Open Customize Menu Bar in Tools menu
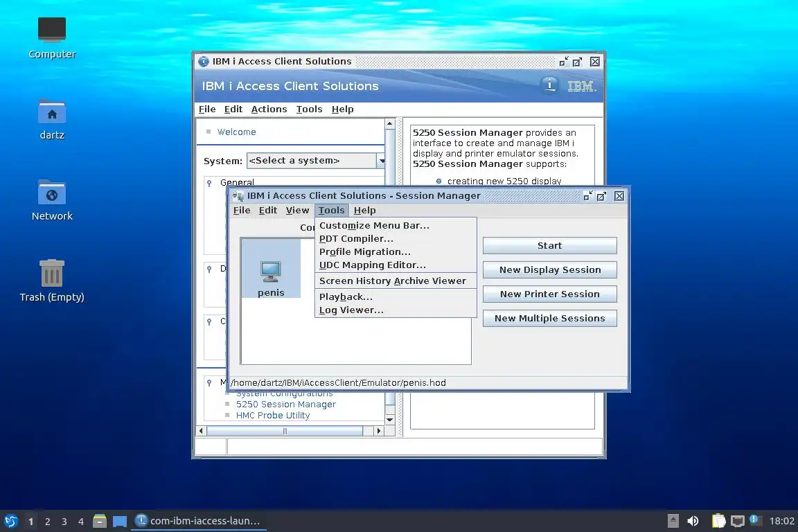798x532 pixels. (374, 226)
